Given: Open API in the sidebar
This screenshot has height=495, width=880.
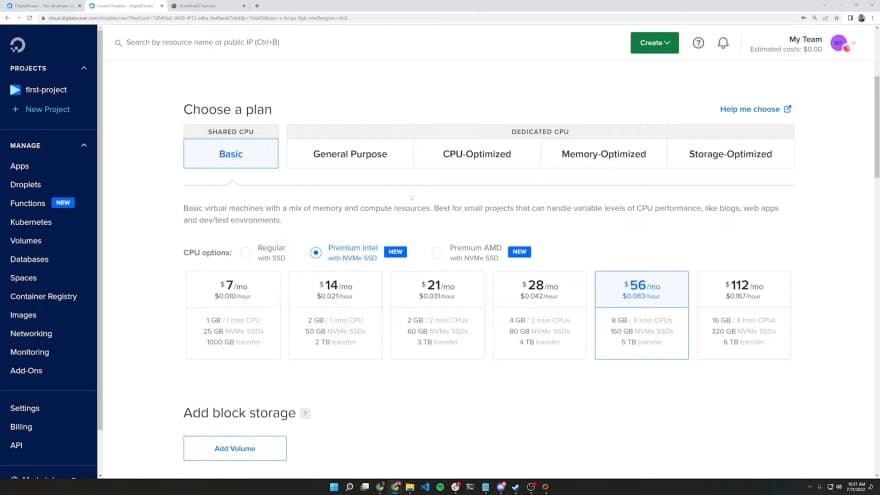Looking at the screenshot, I should (16, 446).
